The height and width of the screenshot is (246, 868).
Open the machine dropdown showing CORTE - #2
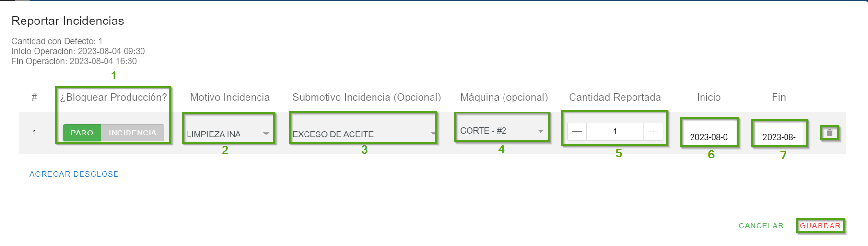[501, 131]
